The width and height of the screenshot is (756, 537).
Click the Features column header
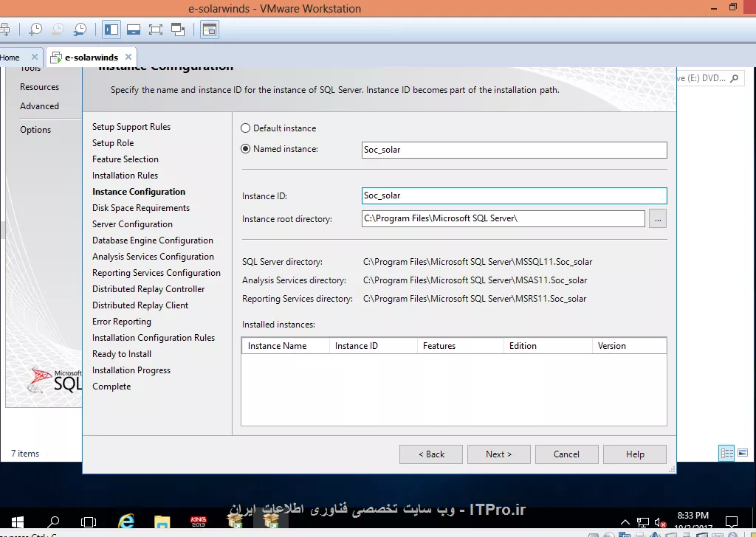pyautogui.click(x=461, y=346)
